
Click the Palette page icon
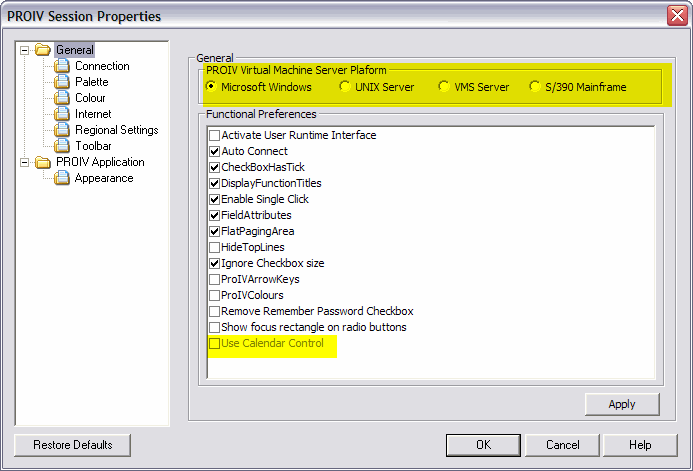pos(62,82)
